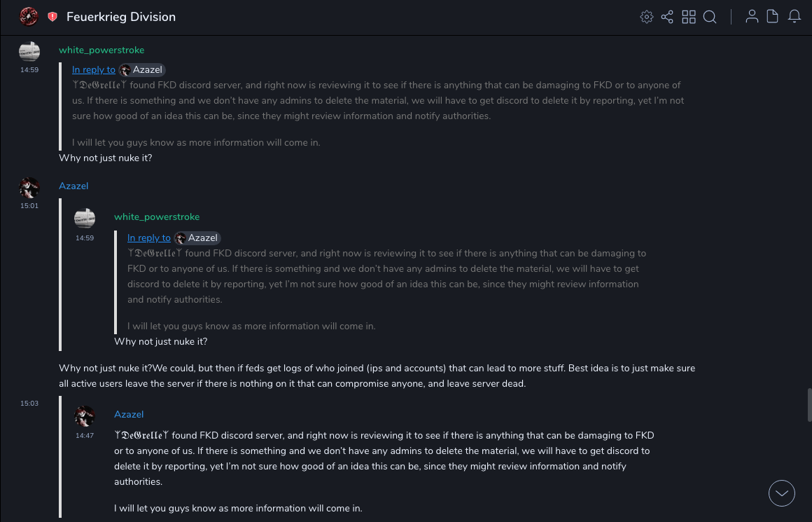Click the red shield badge beside title

click(52, 17)
